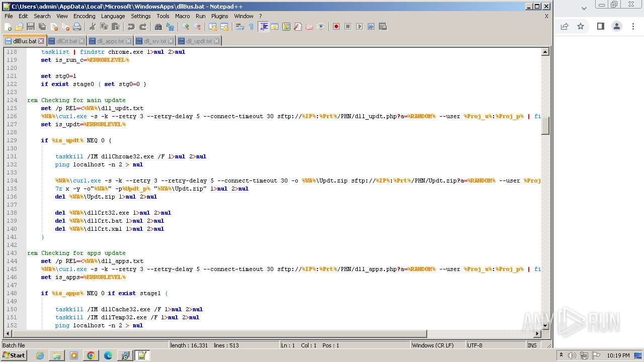Click the vertical scrollbar down arrow
644x362 pixels.
[545, 325]
